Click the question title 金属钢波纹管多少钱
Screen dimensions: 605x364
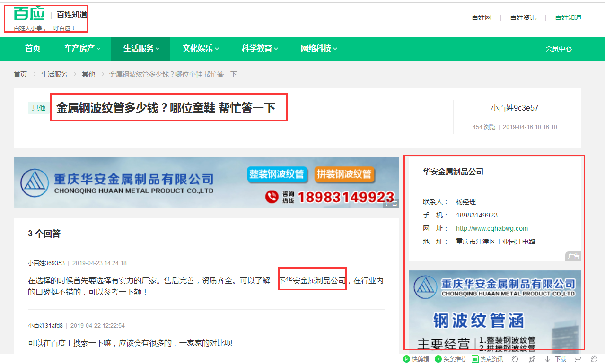point(166,108)
